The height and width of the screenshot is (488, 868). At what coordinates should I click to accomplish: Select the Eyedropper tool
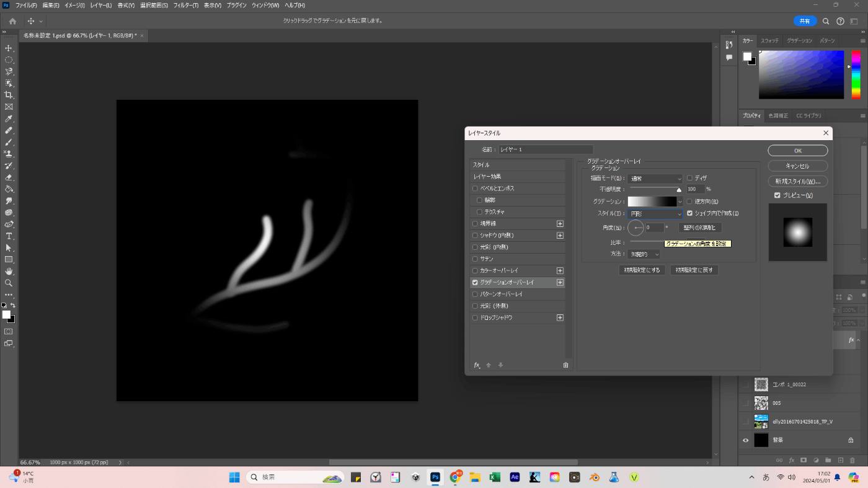[x=9, y=118]
